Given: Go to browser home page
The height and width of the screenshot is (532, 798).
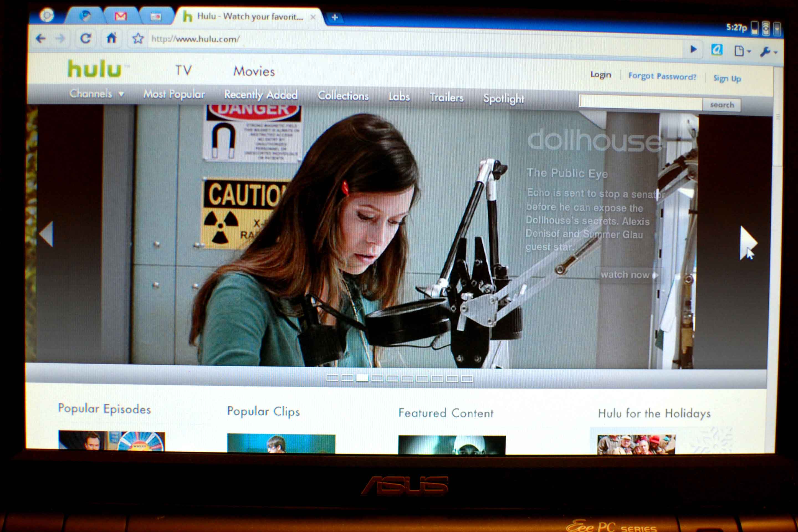Looking at the screenshot, I should click(112, 38).
